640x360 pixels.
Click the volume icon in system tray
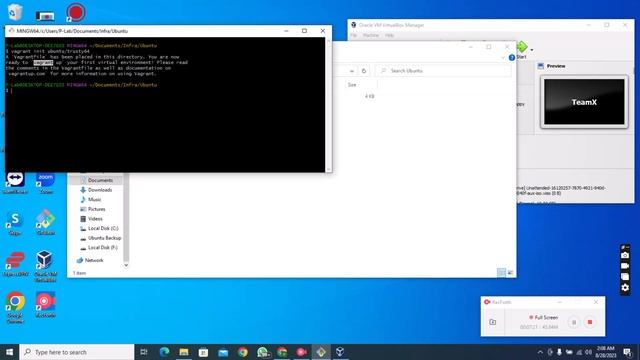coord(588,352)
